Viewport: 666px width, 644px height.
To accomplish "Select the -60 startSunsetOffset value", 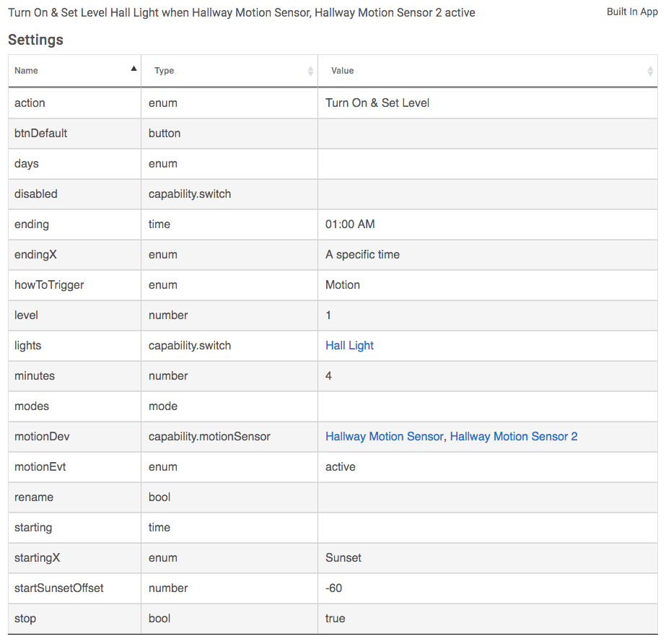I will [333, 588].
